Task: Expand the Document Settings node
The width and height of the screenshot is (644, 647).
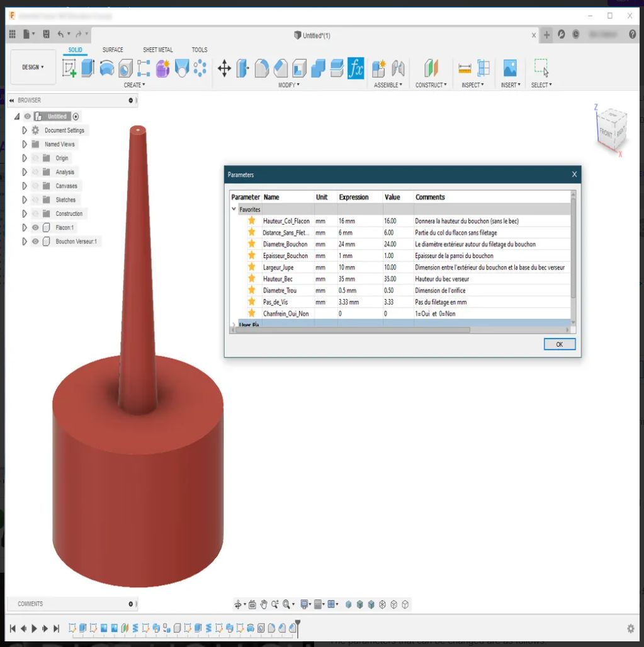Action: [25, 130]
